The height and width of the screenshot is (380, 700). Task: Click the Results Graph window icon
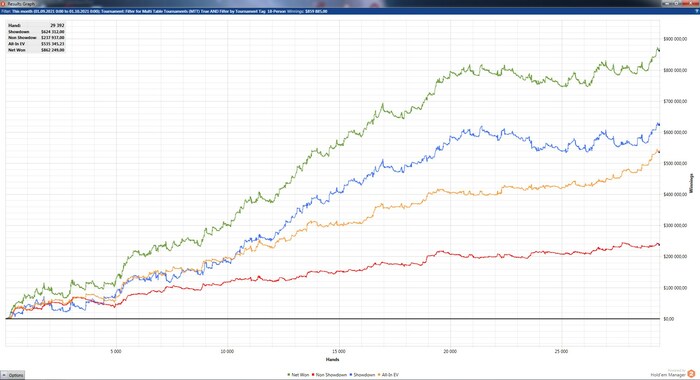coord(3,3)
